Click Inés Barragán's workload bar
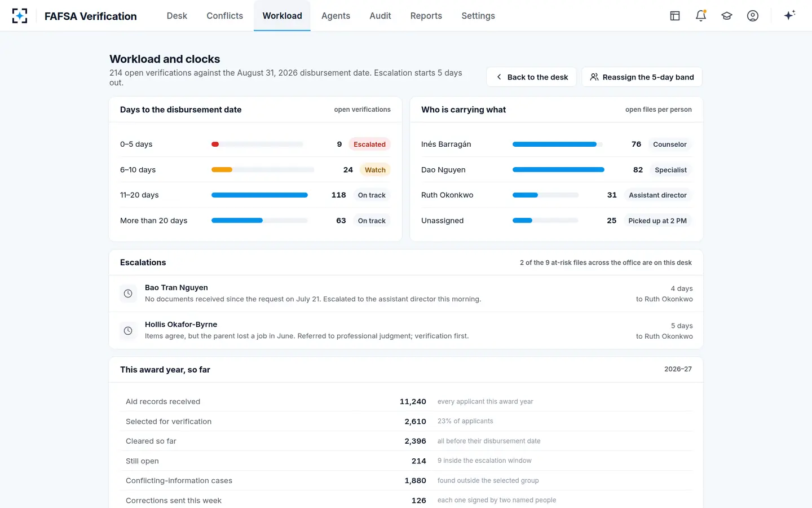 [557, 144]
